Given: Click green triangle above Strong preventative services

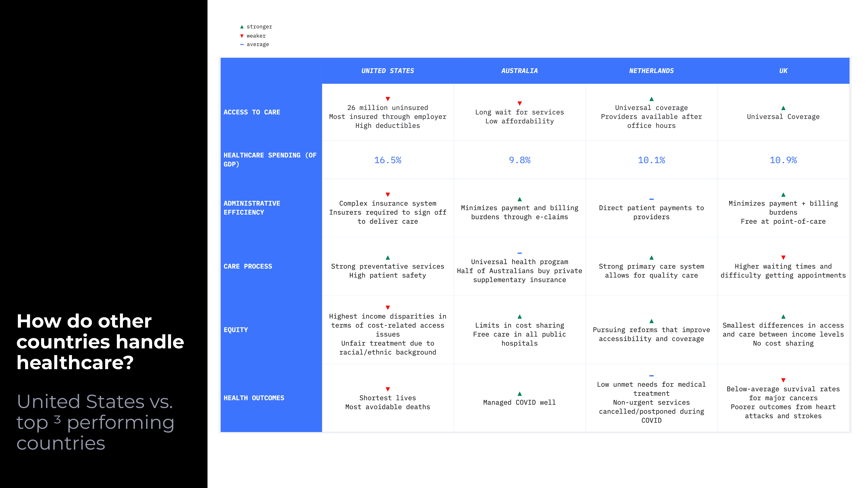Looking at the screenshot, I should point(387,257).
